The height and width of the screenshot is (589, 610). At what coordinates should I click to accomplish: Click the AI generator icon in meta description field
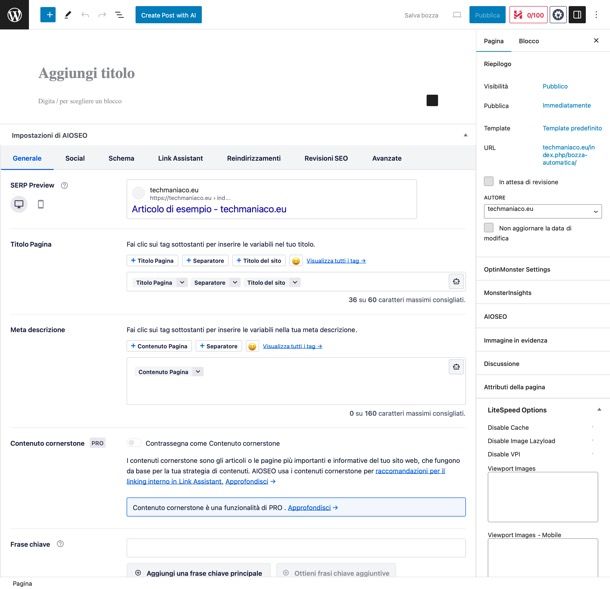coord(456,367)
